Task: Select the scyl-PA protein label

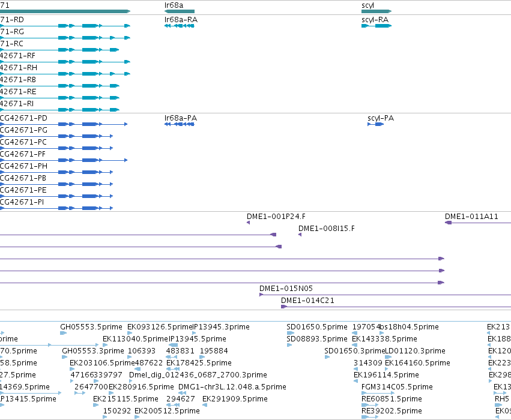Action: pyautogui.click(x=381, y=118)
